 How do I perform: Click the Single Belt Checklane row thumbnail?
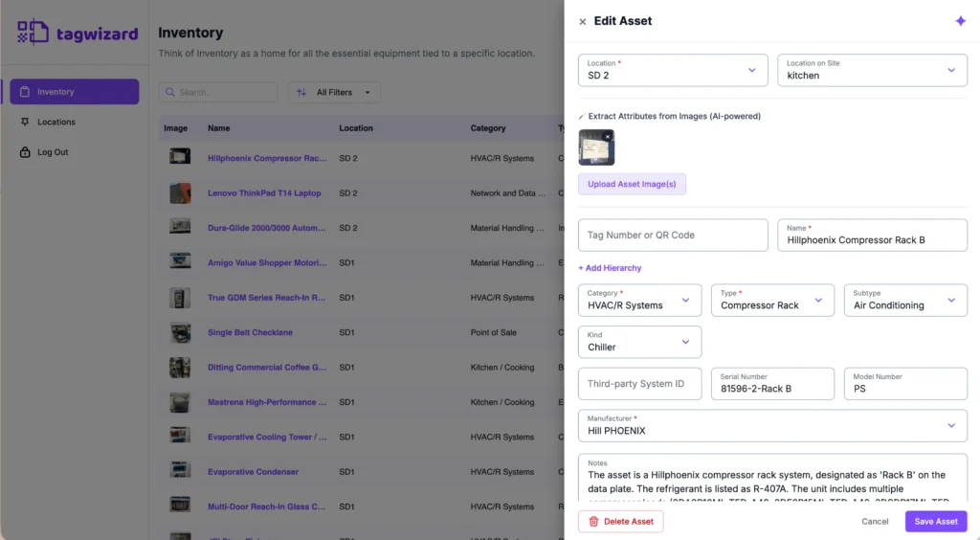coord(180,332)
